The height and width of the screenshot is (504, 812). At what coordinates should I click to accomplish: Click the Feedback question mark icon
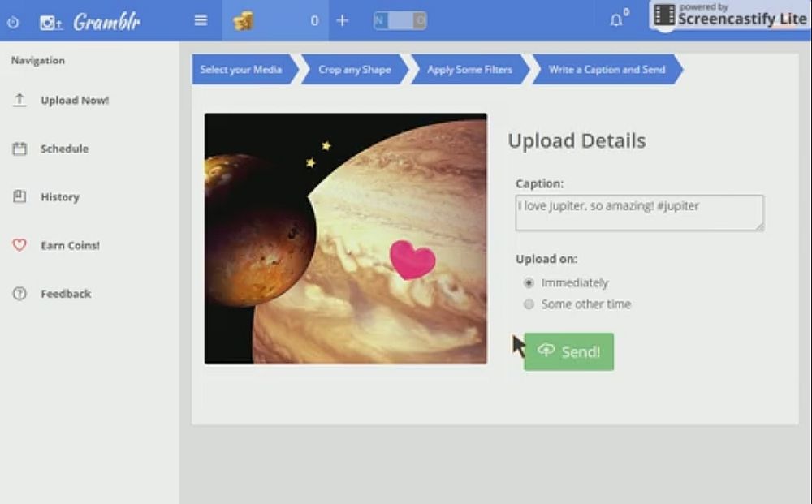[x=19, y=294]
